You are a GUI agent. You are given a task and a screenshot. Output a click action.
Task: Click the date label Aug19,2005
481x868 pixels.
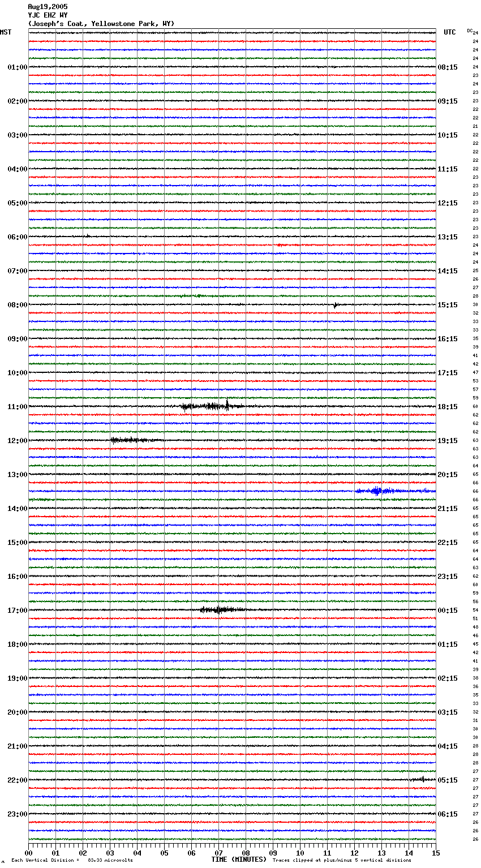[48, 7]
